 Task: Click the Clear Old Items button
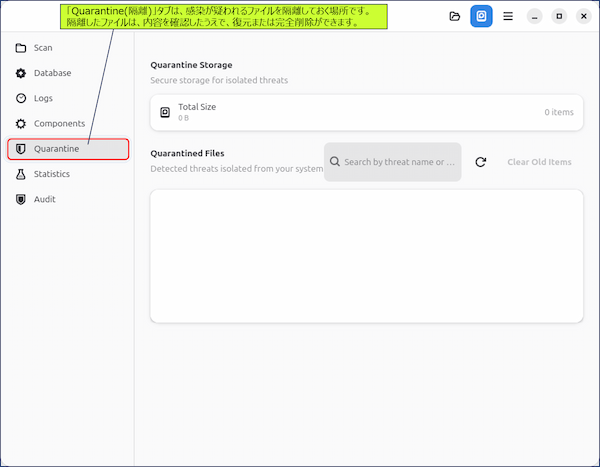pos(539,162)
